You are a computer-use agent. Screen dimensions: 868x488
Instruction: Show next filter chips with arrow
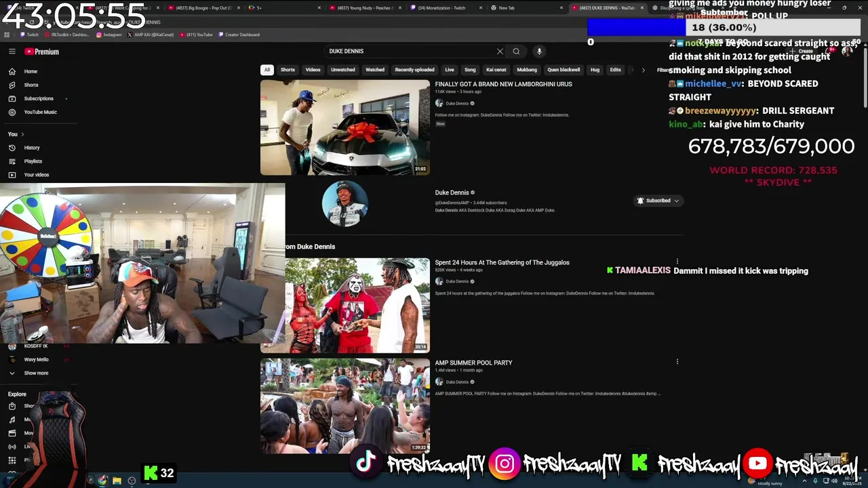(x=643, y=70)
